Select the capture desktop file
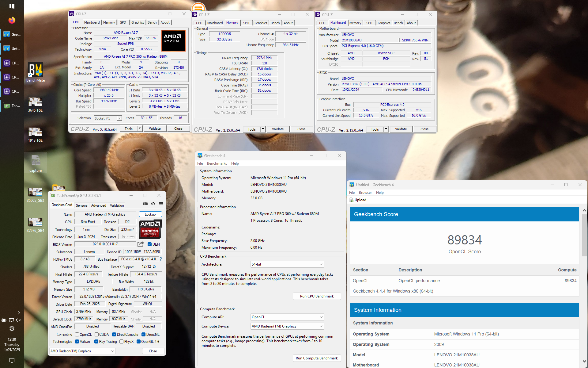The image size is (588, 368). click(x=36, y=163)
